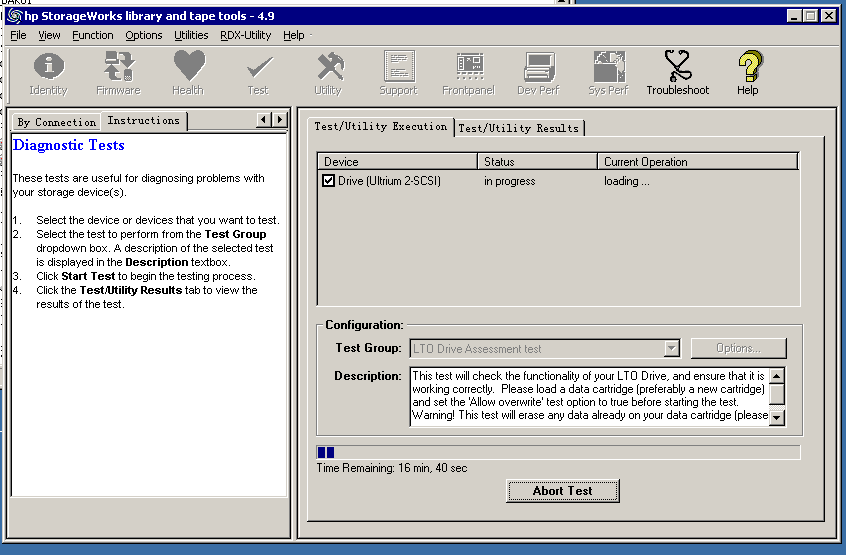Open the Function menu
846x555 pixels.
(x=93, y=35)
